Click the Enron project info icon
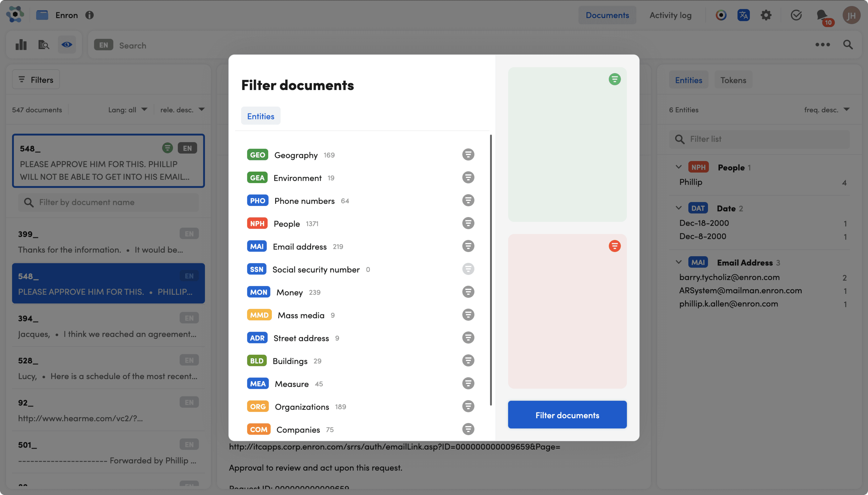Viewport: 868px width, 495px height. click(x=90, y=15)
